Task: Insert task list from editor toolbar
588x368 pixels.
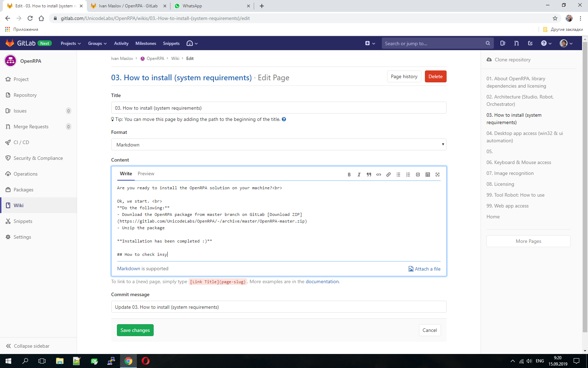Action: (418, 175)
